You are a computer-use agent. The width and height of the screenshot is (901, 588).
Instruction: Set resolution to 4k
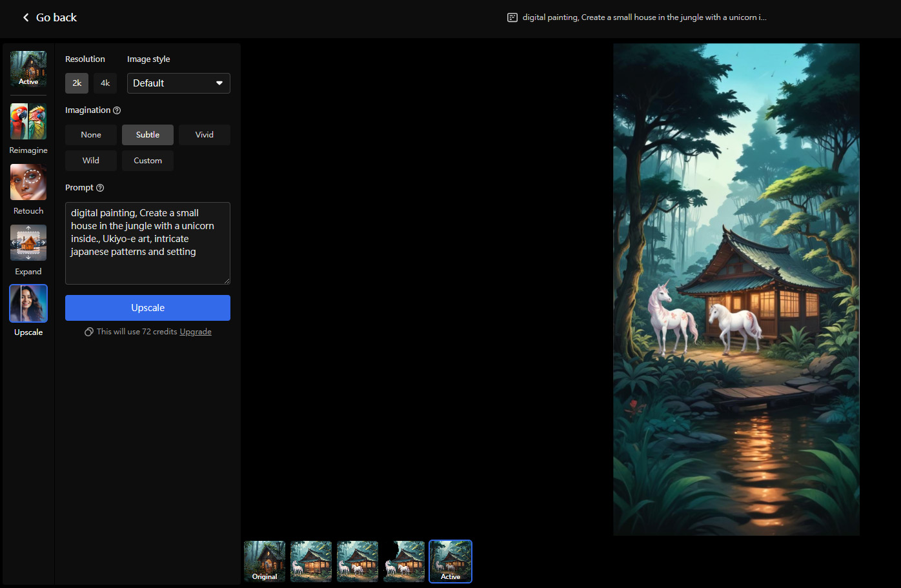105,83
